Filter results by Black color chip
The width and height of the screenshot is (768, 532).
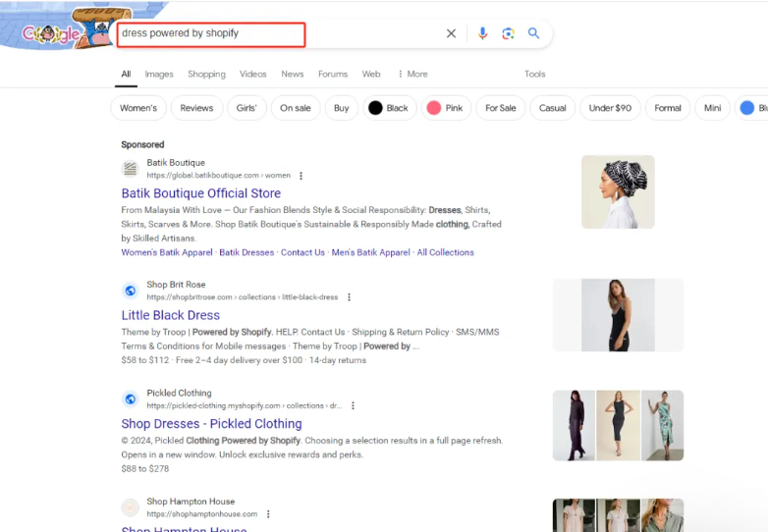389,108
